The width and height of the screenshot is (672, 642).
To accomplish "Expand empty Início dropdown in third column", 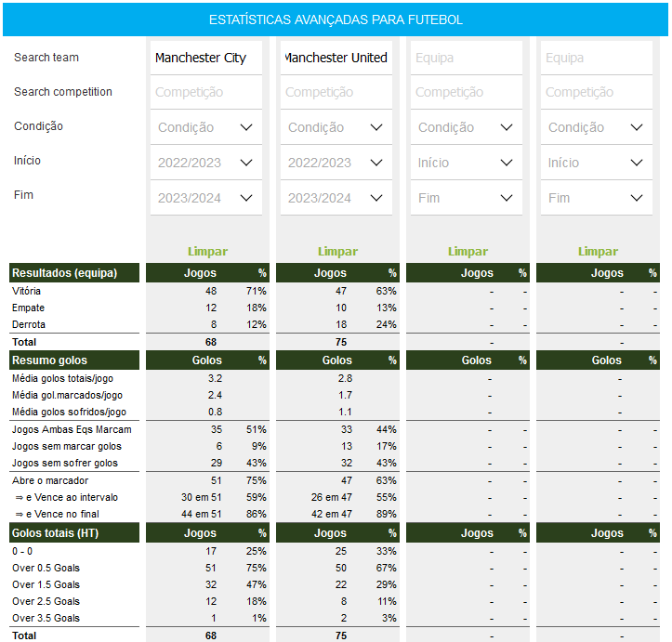I will pyautogui.click(x=467, y=163).
